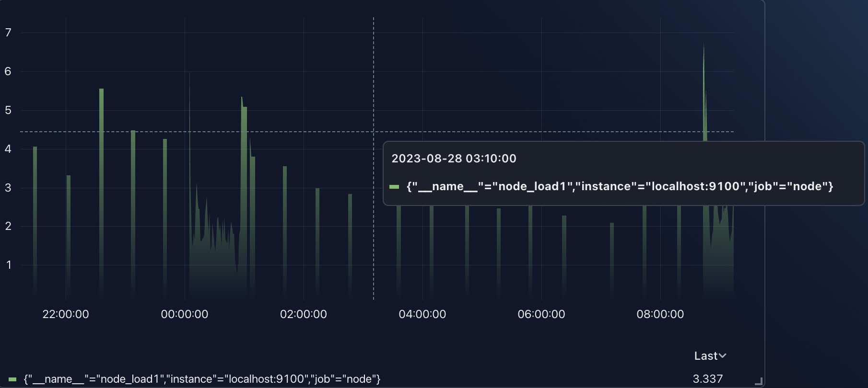This screenshot has height=388, width=868.
Task: Click the y-axis label 6
Action: click(x=8, y=71)
